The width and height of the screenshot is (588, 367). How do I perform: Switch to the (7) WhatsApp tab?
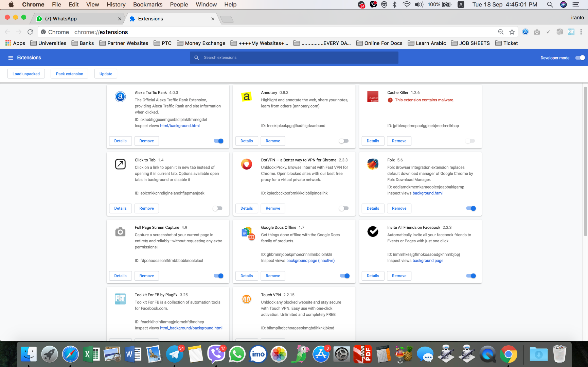pyautogui.click(x=78, y=19)
